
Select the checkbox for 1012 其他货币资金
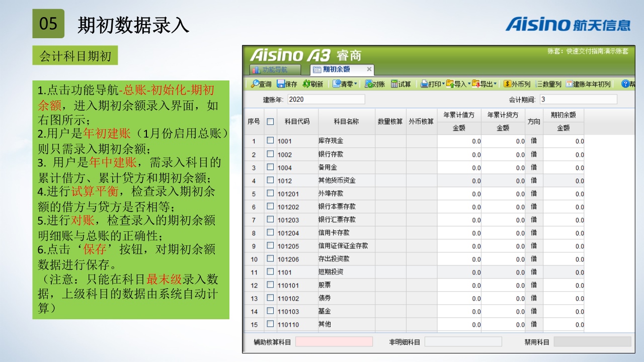270,180
